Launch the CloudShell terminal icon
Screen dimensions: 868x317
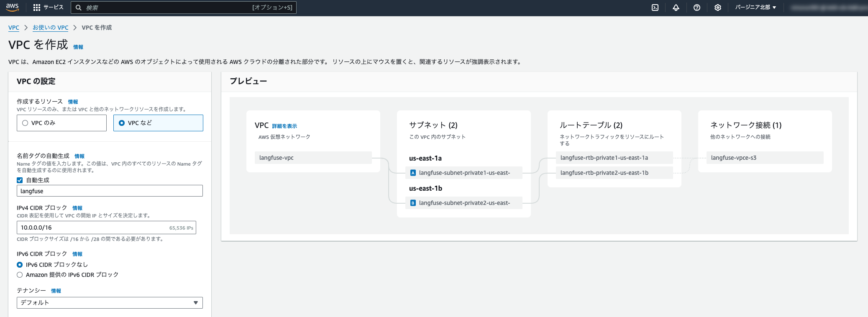point(655,8)
